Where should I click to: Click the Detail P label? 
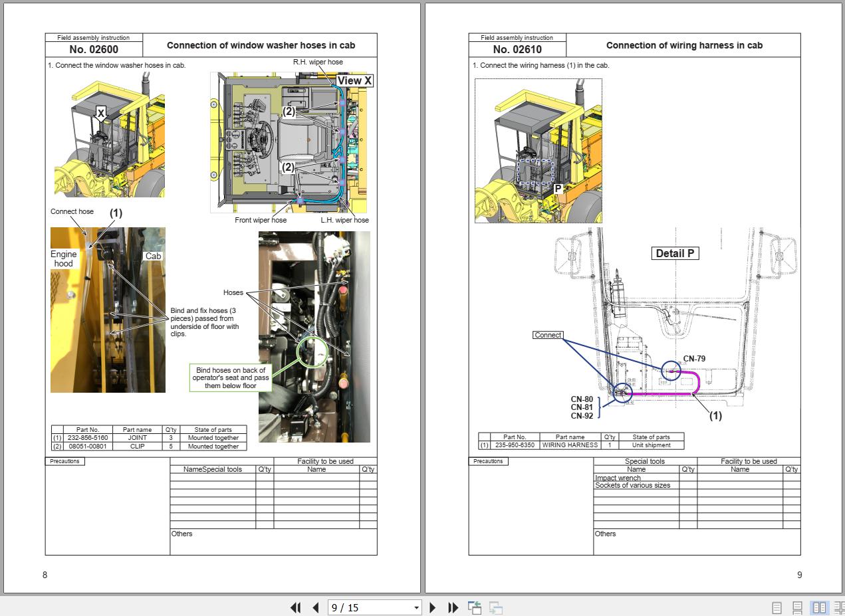pos(675,253)
